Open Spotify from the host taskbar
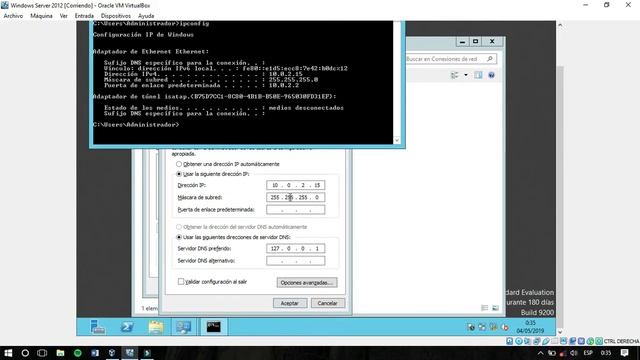 click(x=78, y=353)
